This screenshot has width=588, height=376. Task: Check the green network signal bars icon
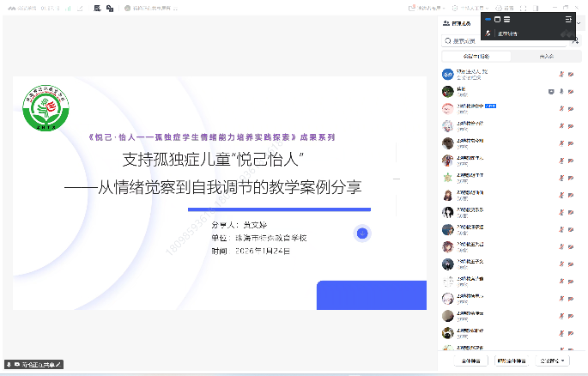[x=68, y=9]
